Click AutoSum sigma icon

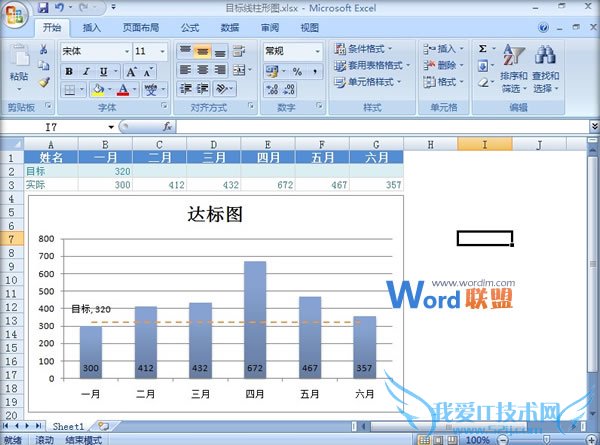point(483,49)
